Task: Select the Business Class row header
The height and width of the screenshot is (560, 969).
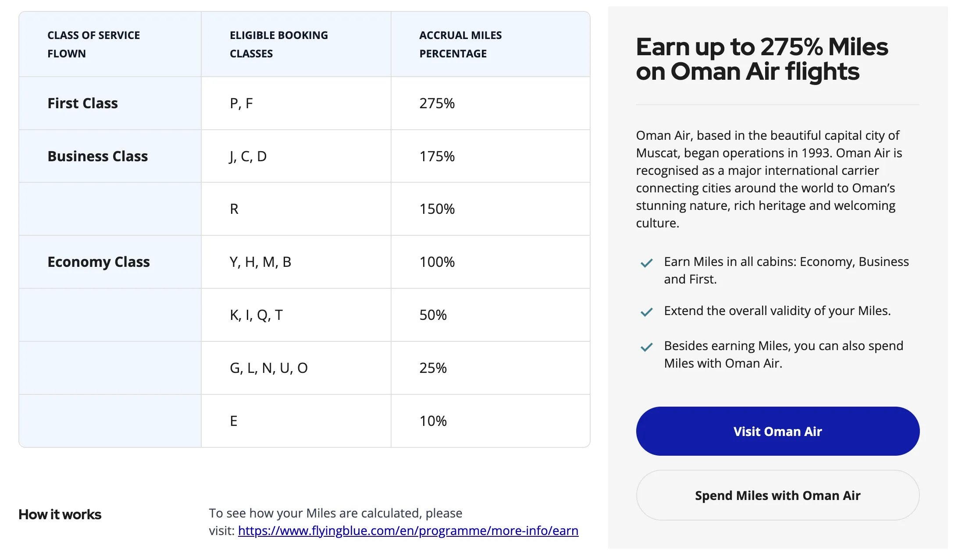Action: 110,156
